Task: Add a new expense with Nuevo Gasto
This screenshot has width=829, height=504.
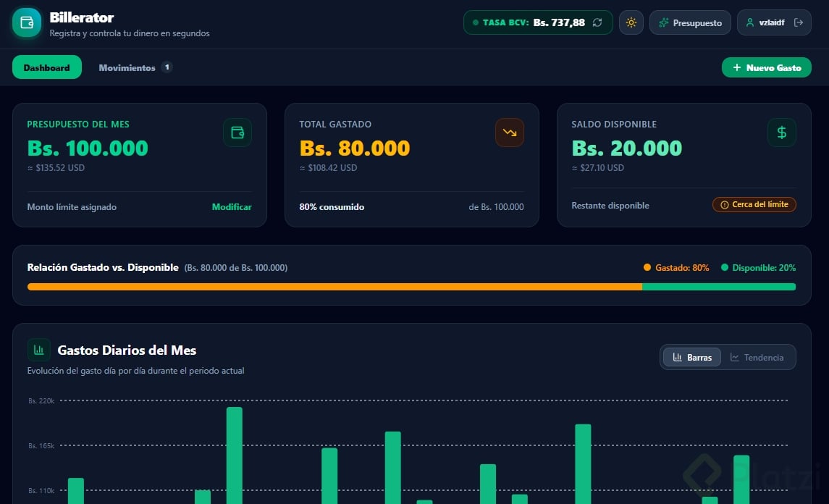Action: click(766, 67)
